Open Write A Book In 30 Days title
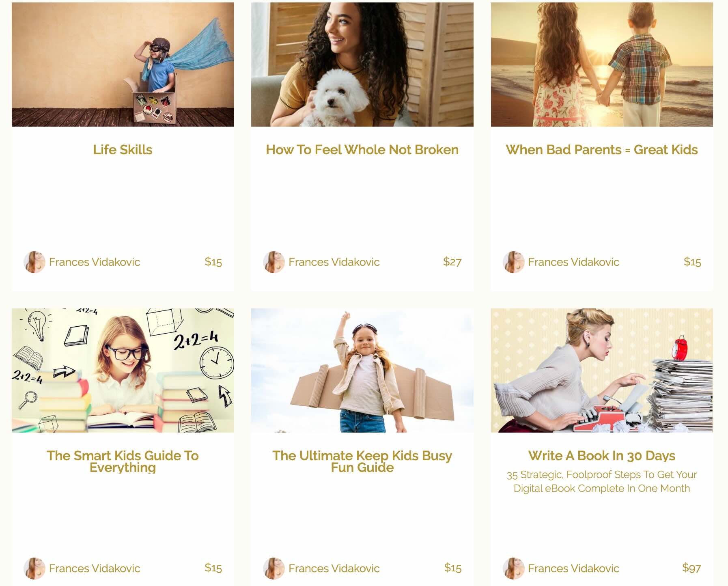 pyautogui.click(x=602, y=456)
